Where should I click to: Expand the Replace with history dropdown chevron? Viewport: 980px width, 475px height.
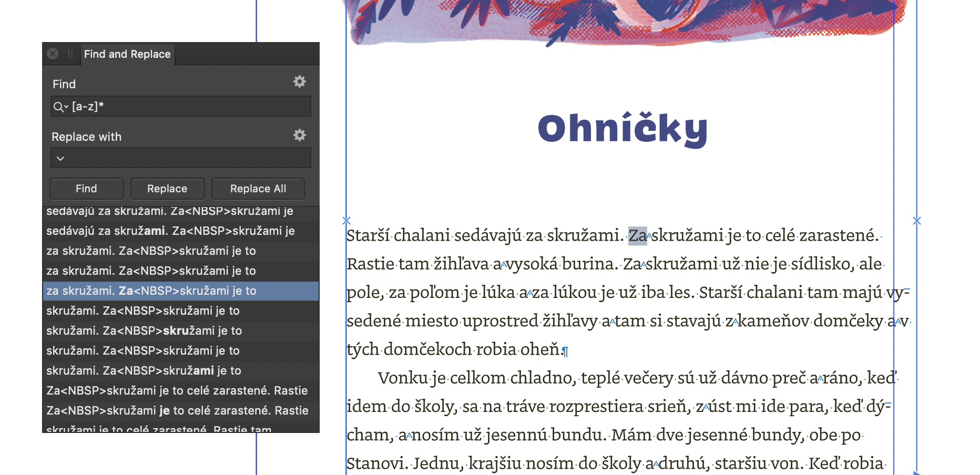coord(60,158)
